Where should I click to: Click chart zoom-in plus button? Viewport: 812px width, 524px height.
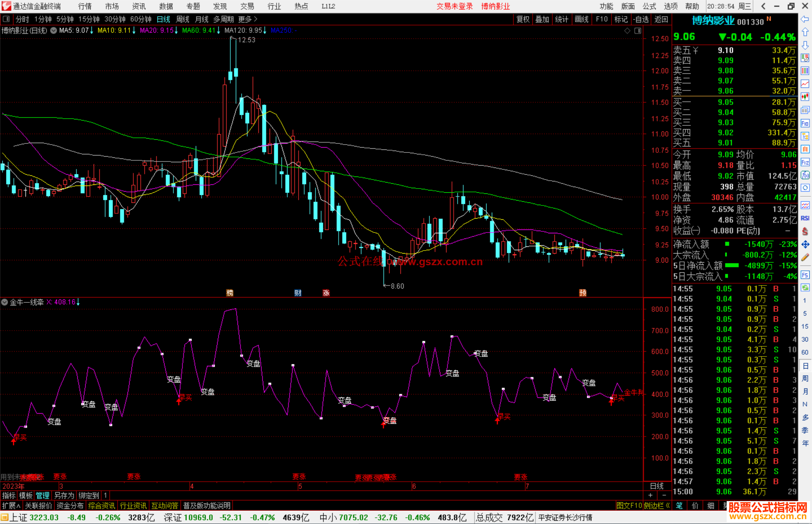click(x=651, y=495)
